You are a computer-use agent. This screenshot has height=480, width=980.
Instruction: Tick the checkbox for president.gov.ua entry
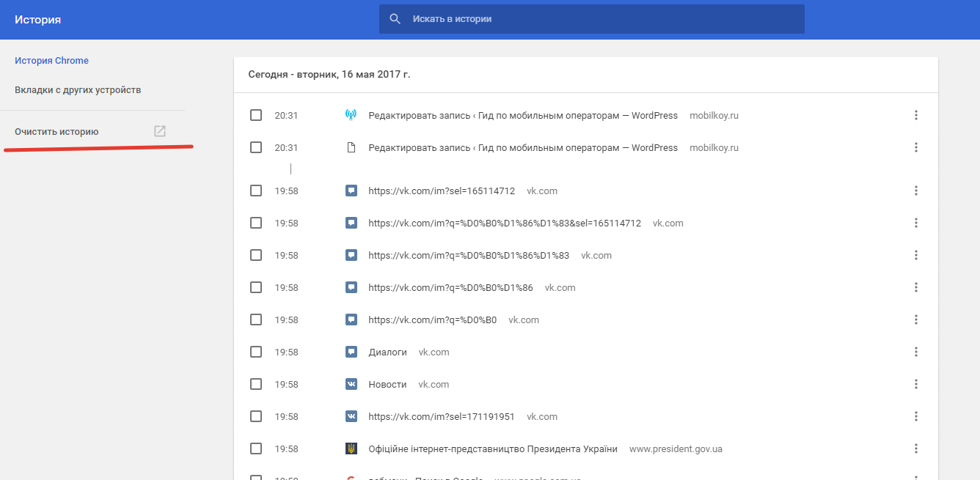coord(256,448)
